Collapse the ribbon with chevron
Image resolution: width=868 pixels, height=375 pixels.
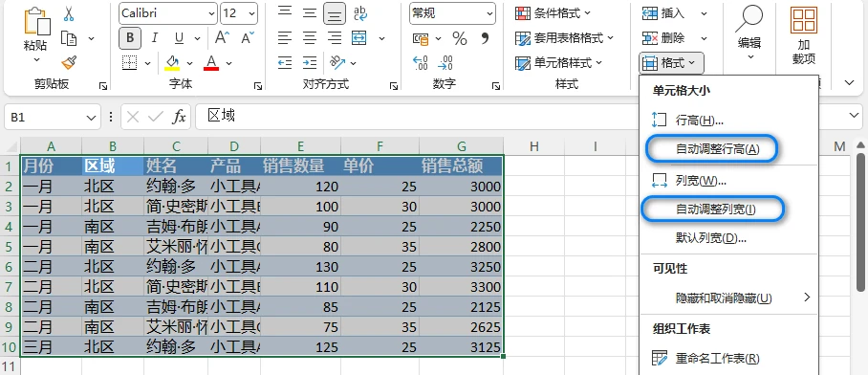coord(850,83)
